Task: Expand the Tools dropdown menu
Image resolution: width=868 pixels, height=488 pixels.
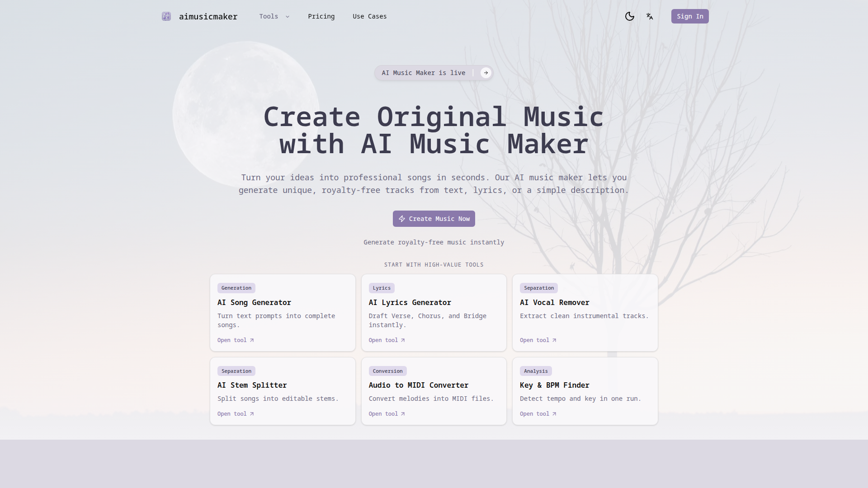Action: click(269, 16)
